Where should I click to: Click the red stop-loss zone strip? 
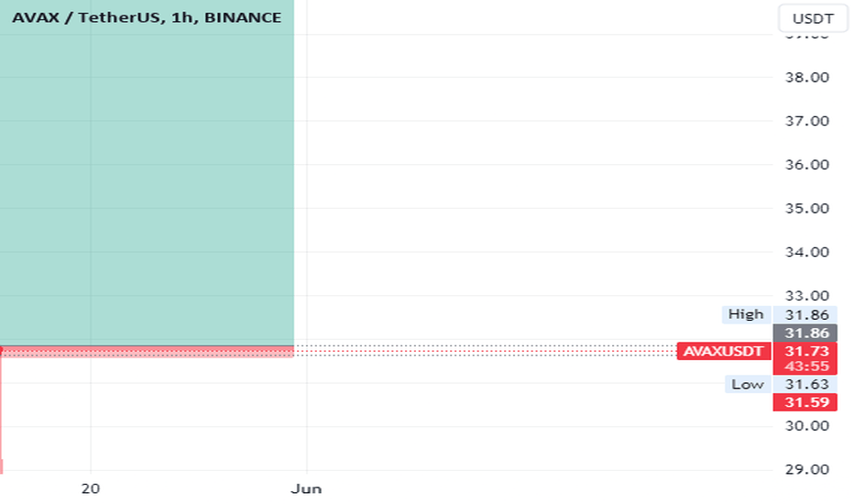click(147, 352)
